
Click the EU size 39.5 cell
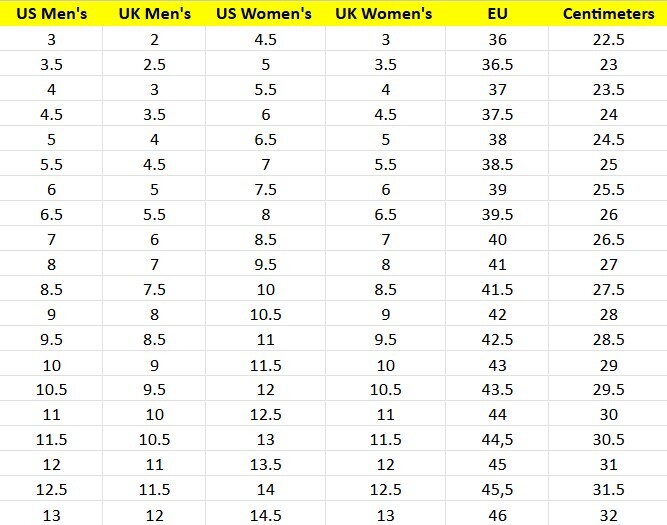click(497, 215)
